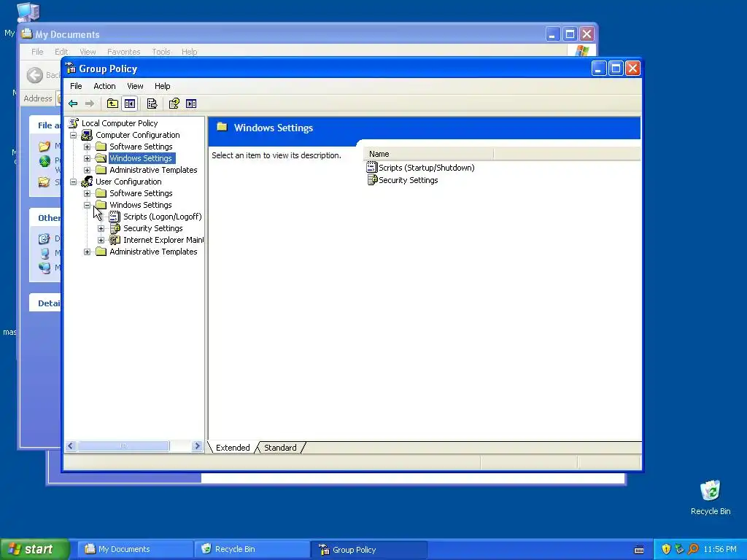Screen dimensions: 747x560
Task: Open Tools menu in My Documents window
Action: [x=161, y=52]
